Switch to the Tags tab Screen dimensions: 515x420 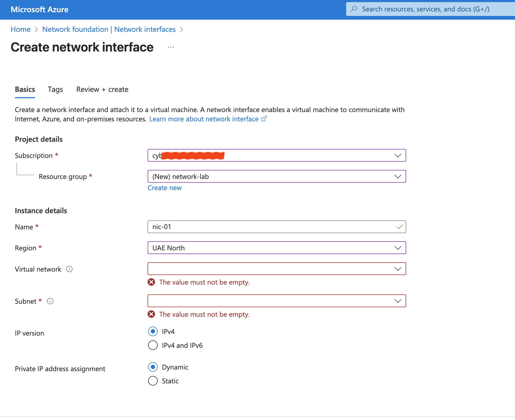pos(55,89)
